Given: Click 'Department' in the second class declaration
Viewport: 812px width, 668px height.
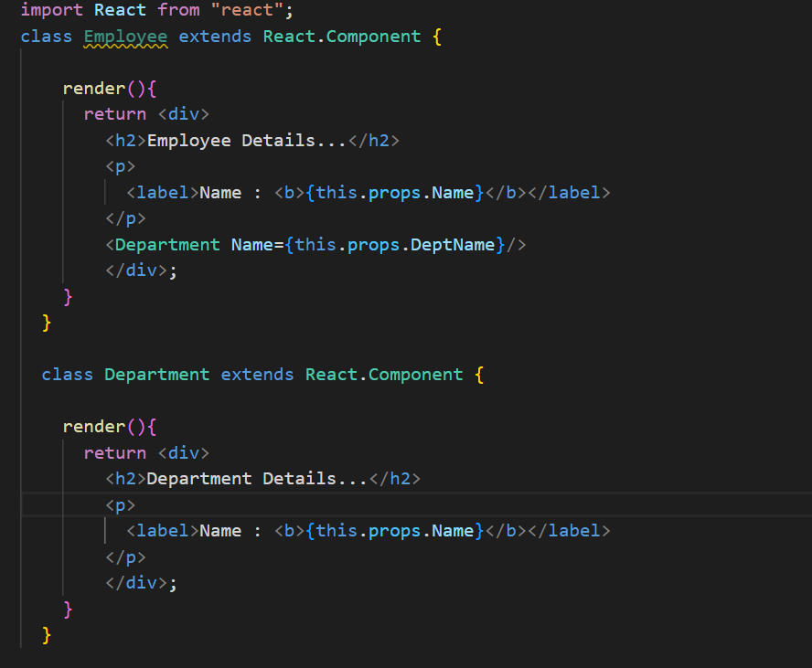Looking at the screenshot, I should click(157, 375).
